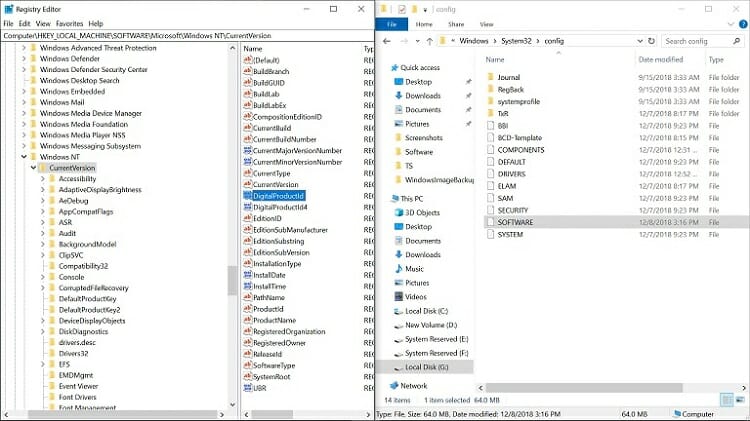
Task: Click the blue File button in Explorer
Action: 392,23
